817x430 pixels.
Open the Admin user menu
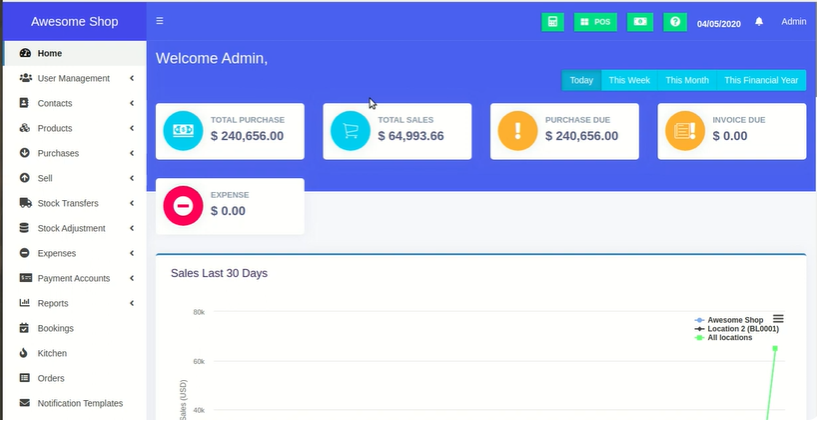click(x=793, y=21)
